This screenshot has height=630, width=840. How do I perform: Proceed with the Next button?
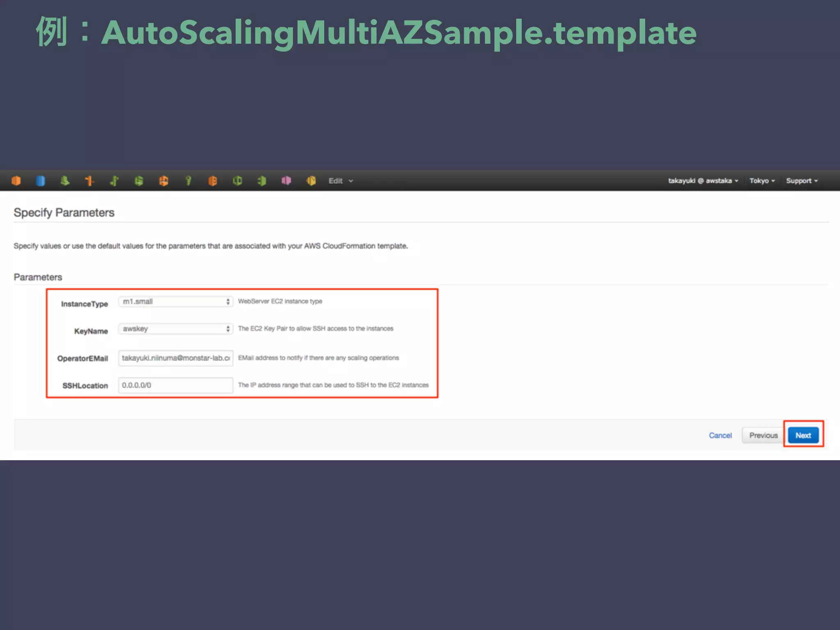(803, 435)
